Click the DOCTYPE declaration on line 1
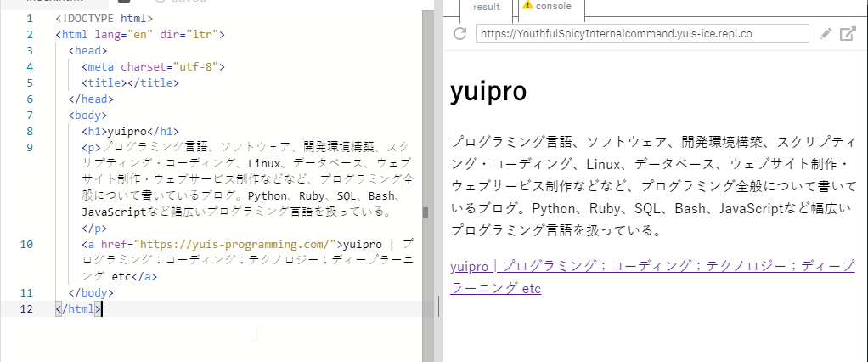This screenshot has width=868, height=362. pos(104,19)
